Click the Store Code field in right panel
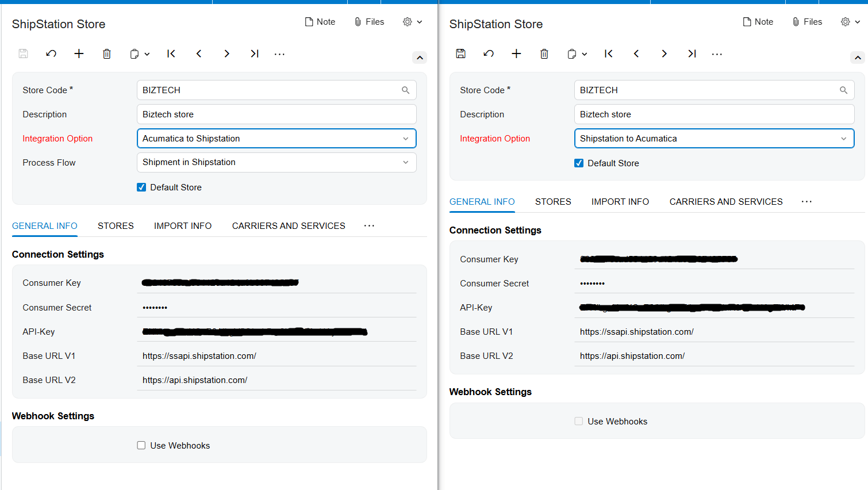Image resolution: width=868 pixels, height=490 pixels. tap(714, 90)
